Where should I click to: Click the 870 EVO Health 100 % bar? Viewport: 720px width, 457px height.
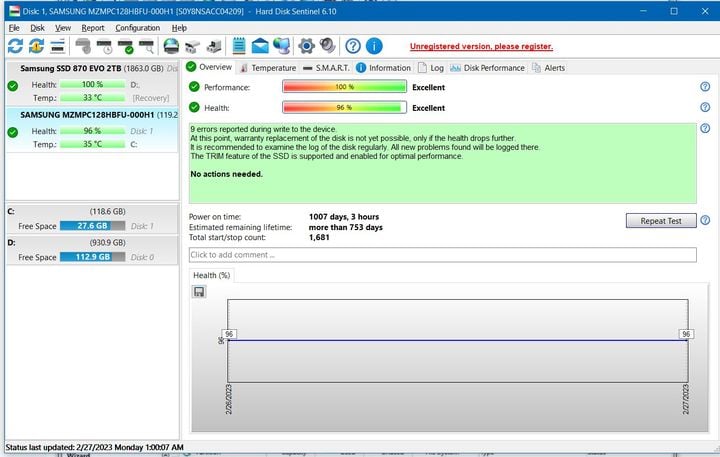click(92, 85)
